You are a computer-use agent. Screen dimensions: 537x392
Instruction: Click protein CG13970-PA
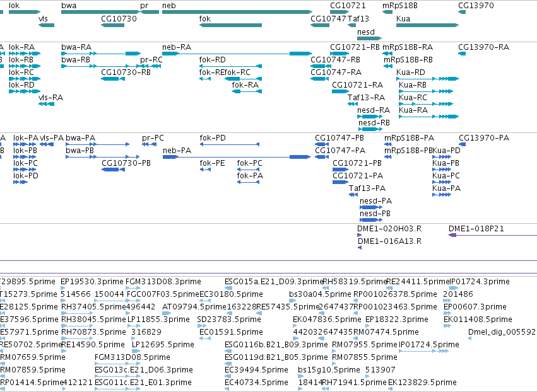pos(484,138)
